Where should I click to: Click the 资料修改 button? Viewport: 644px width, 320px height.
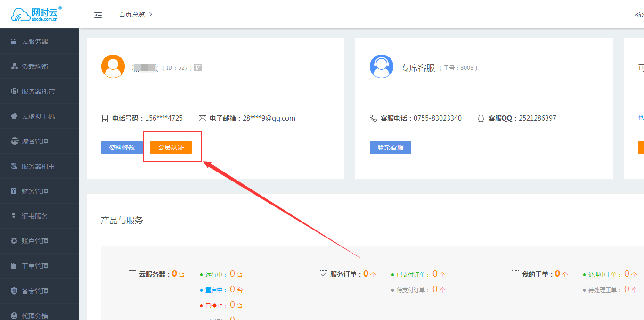coord(122,148)
